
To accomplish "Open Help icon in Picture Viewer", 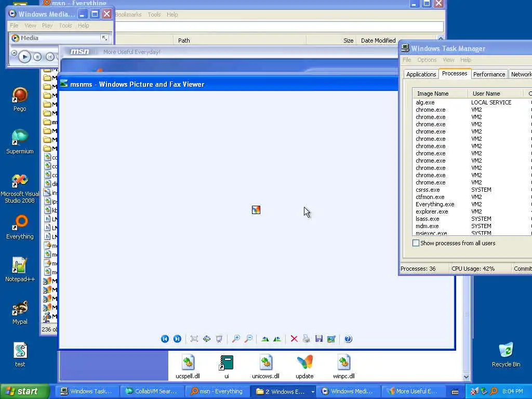I will [348, 339].
